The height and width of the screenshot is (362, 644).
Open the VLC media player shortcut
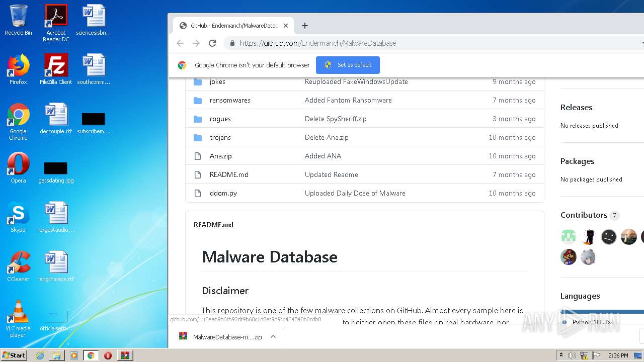(x=18, y=319)
